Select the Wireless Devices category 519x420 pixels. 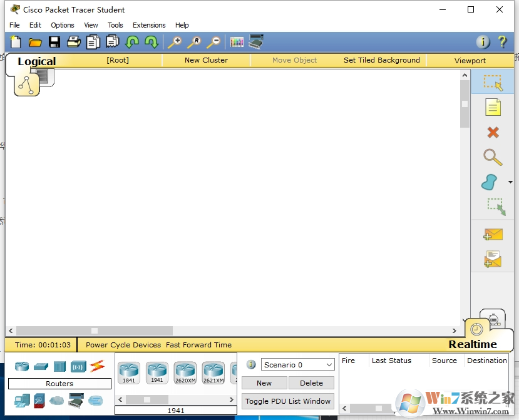[x=77, y=366]
